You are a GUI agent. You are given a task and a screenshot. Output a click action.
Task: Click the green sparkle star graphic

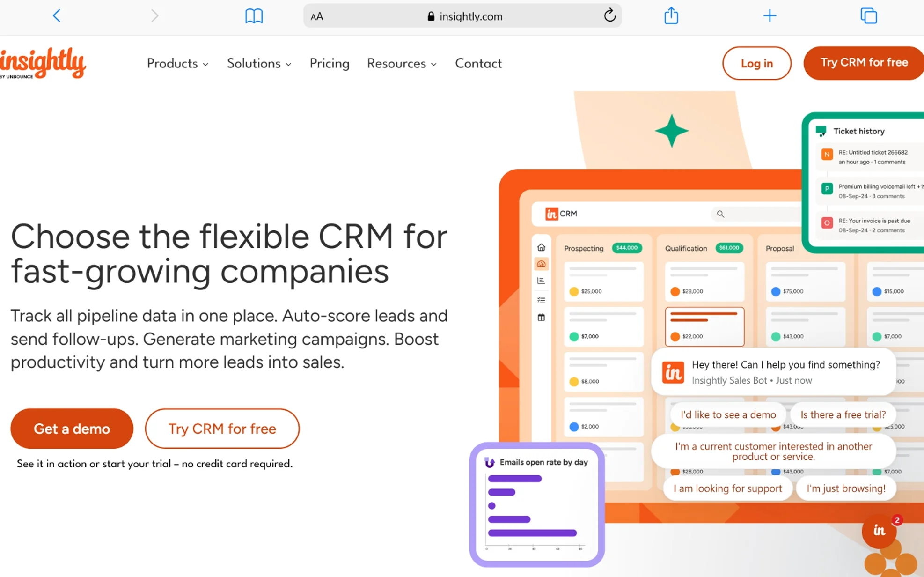(672, 131)
